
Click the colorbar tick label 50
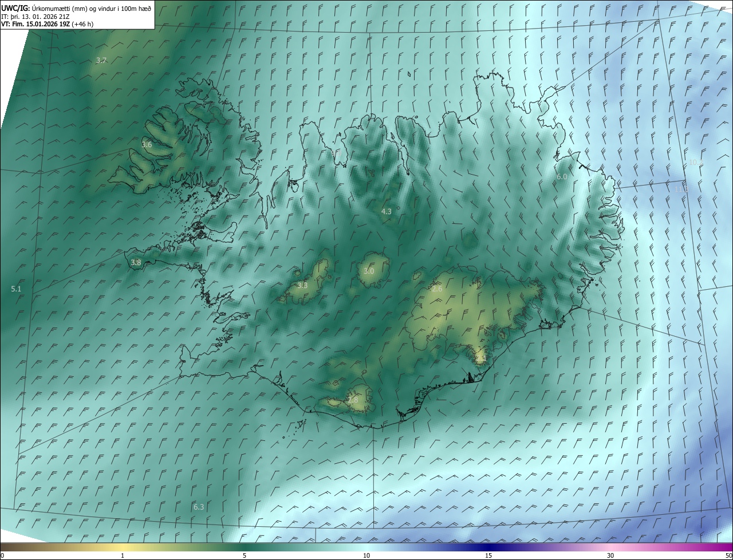point(728,555)
